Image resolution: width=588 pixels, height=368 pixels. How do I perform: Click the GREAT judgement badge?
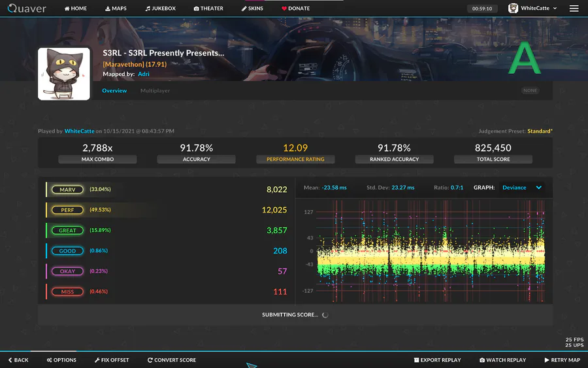coord(67,230)
